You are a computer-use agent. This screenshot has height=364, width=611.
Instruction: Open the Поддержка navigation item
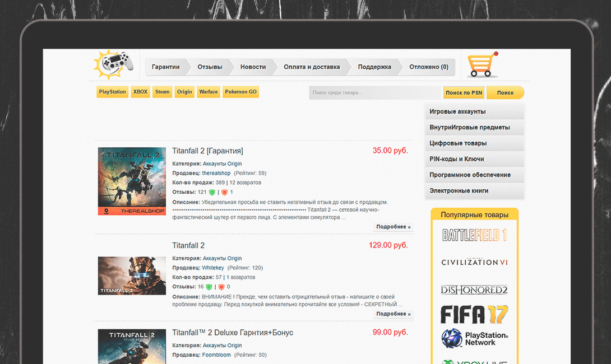pyautogui.click(x=374, y=67)
